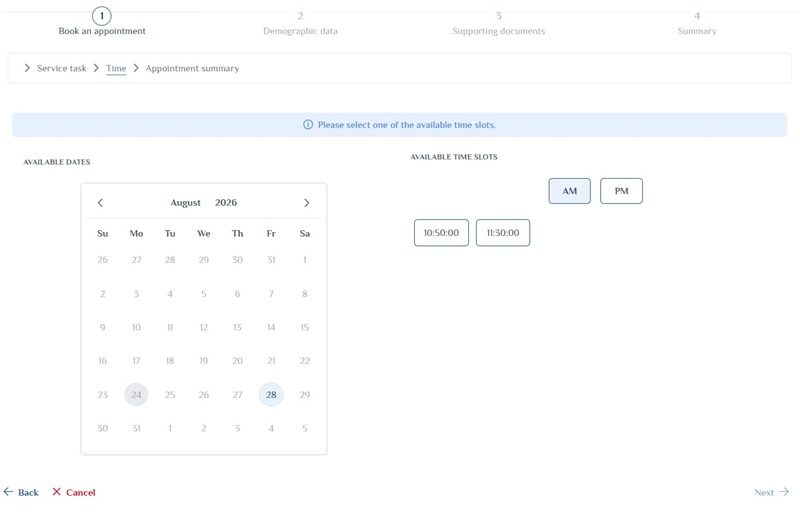800x515 pixels.
Task: Pick August 28 on the calendar
Action: [x=271, y=395]
